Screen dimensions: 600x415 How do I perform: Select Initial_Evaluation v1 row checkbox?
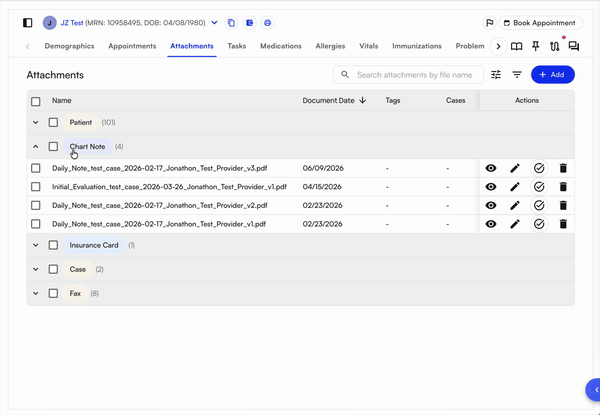pyautogui.click(x=36, y=187)
